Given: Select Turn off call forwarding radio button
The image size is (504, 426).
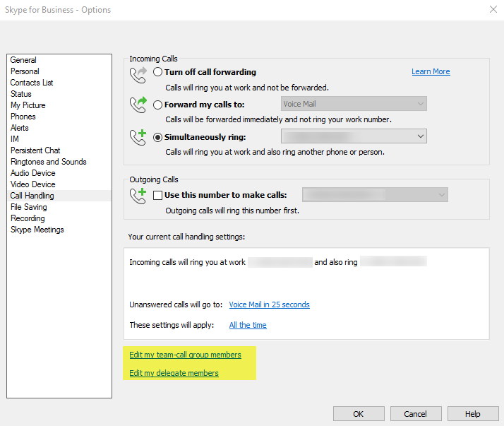Looking at the screenshot, I should [x=157, y=72].
